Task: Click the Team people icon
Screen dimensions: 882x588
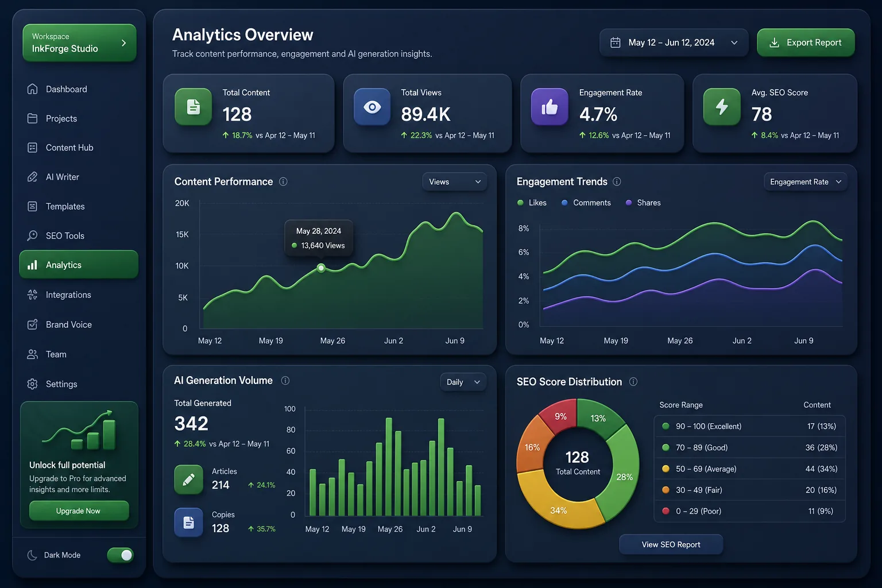Action: (x=32, y=354)
